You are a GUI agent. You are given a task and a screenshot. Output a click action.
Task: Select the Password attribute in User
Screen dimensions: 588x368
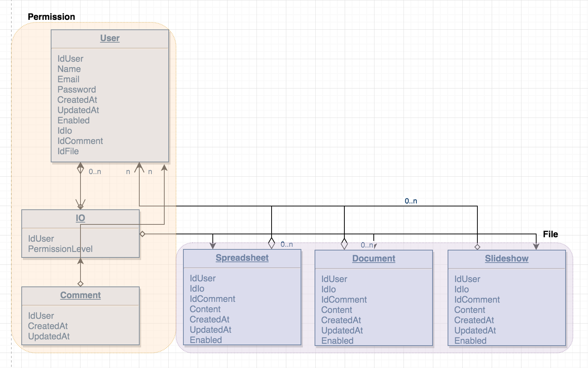[76, 90]
